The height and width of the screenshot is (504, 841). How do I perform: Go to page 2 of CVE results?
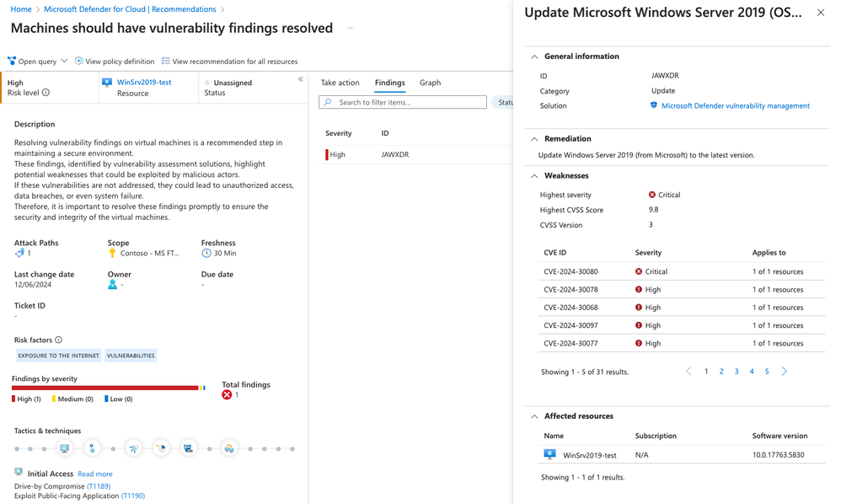tap(721, 371)
